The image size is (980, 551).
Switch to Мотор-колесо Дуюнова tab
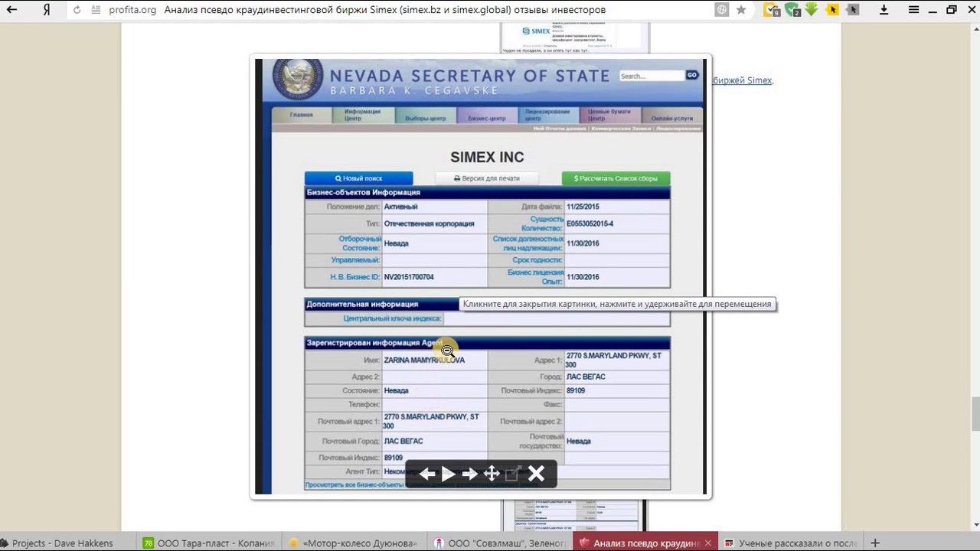[354, 543]
